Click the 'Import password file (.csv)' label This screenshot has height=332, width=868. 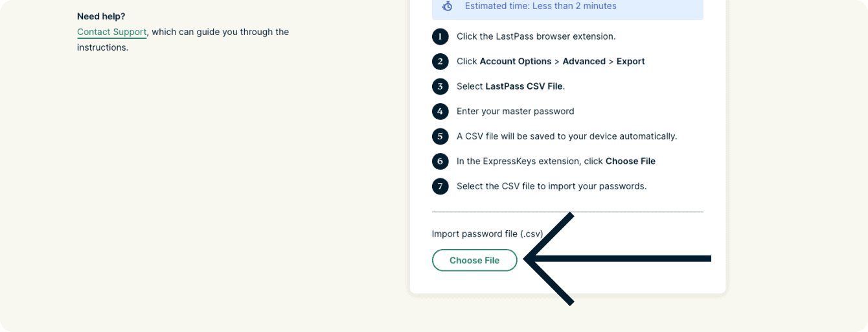click(x=487, y=233)
